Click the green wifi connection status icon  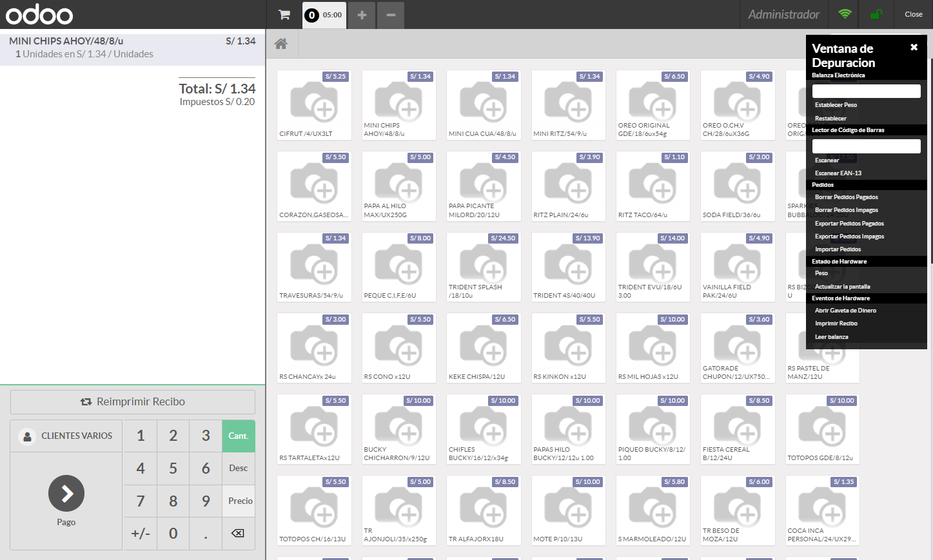point(845,14)
